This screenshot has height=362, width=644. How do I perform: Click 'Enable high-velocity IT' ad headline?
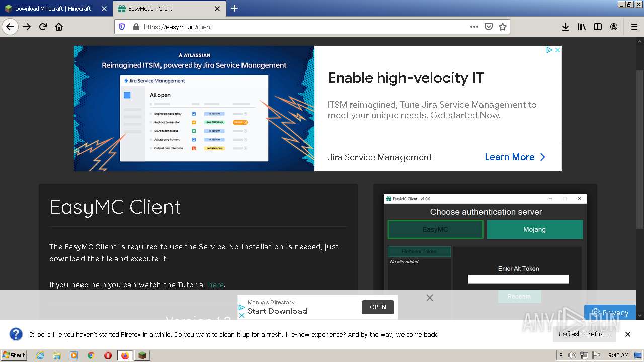click(x=406, y=78)
